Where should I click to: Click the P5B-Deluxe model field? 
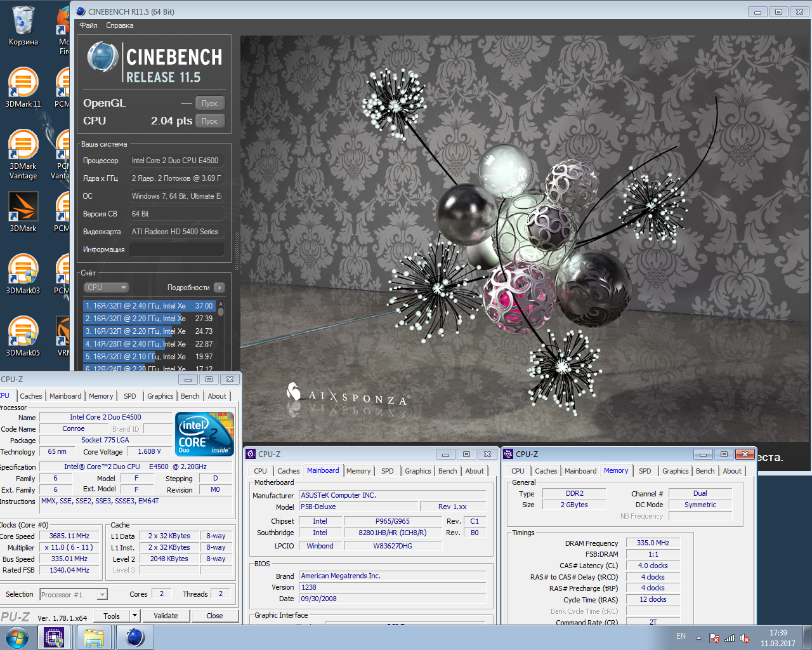point(358,507)
